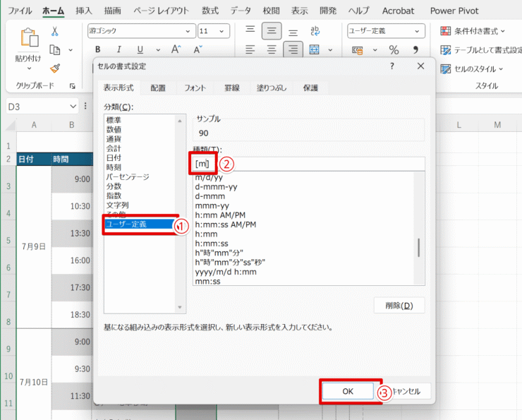Expand underline style arrow

(x=158, y=50)
